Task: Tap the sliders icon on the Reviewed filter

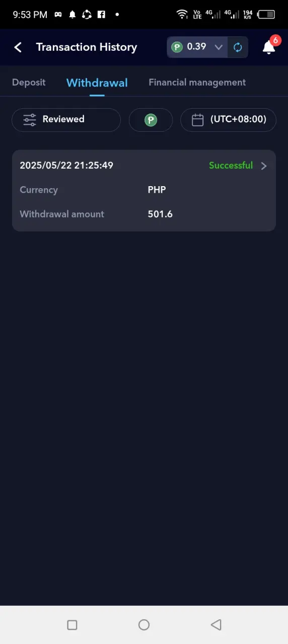Action: [30, 120]
